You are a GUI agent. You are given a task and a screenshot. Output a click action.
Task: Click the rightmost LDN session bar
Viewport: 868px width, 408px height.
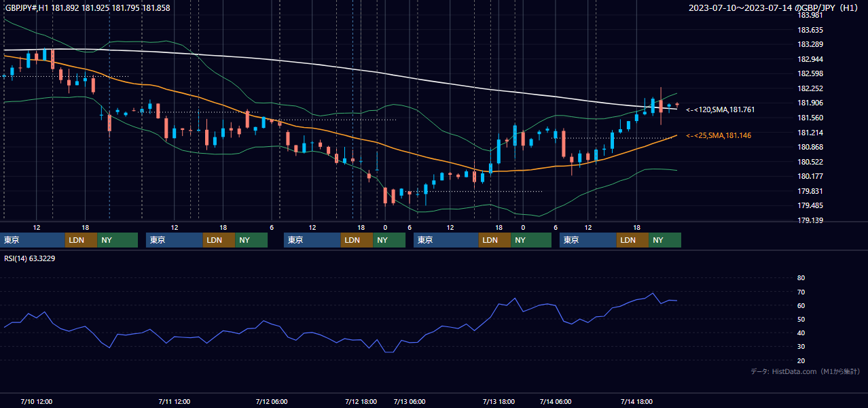pyautogui.click(x=632, y=240)
